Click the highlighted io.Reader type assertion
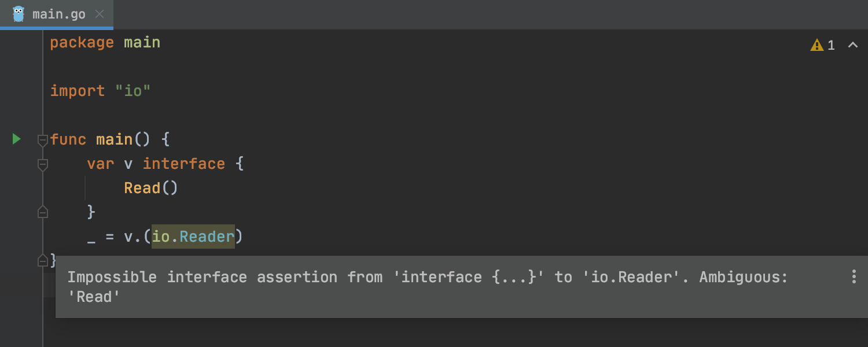Viewport: 868px width, 347px height. 193,237
